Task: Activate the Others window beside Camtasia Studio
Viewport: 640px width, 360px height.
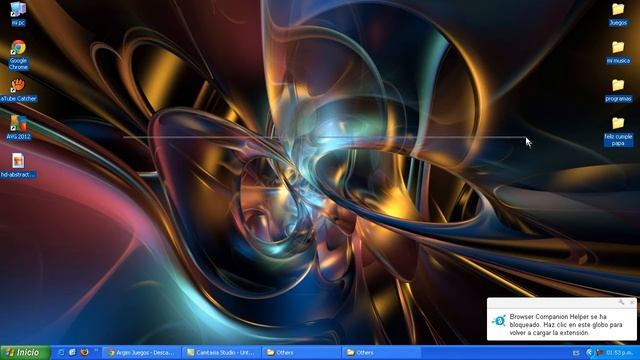Action: (x=302, y=352)
